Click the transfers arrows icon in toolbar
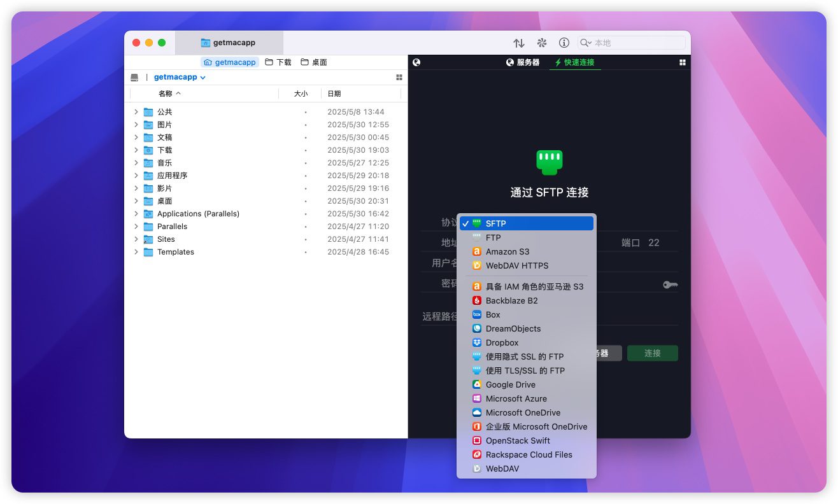This screenshot has height=504, width=838. [x=519, y=43]
